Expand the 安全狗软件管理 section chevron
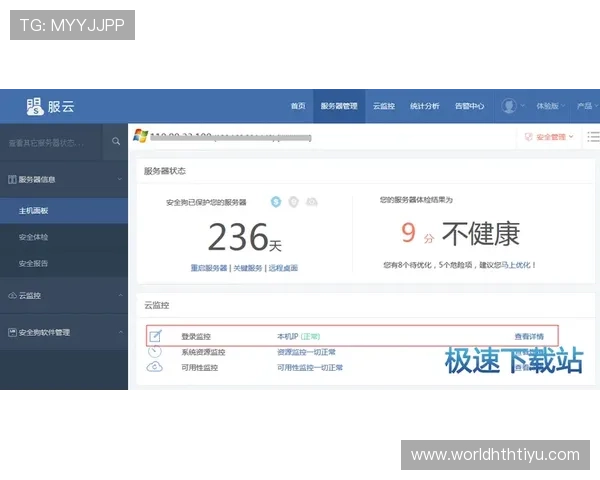 point(121,332)
